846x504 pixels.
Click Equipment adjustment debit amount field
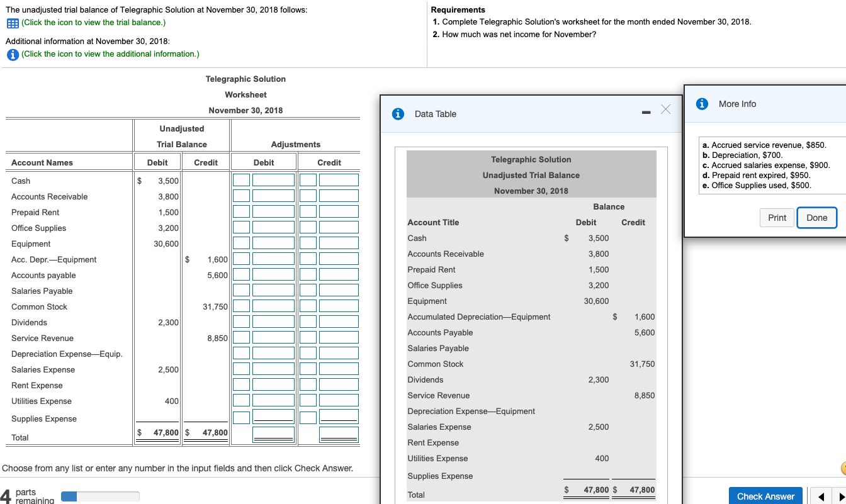coord(274,244)
